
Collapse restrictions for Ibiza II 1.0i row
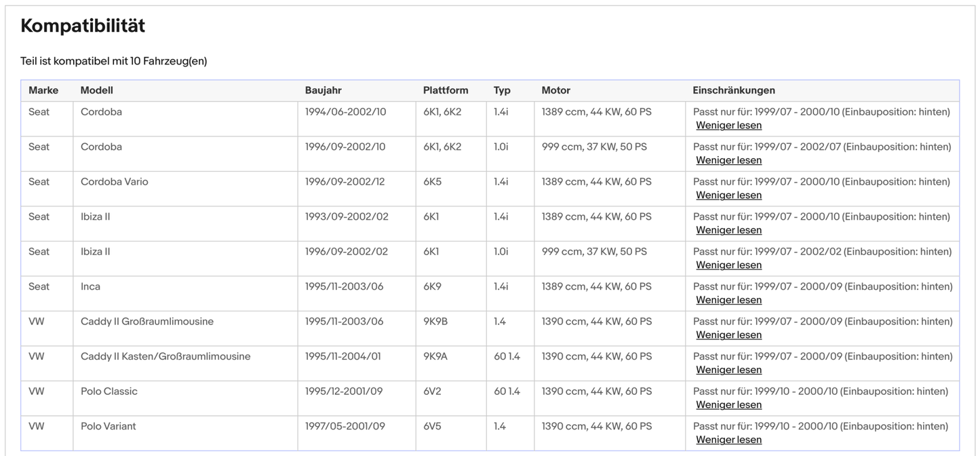(728, 265)
